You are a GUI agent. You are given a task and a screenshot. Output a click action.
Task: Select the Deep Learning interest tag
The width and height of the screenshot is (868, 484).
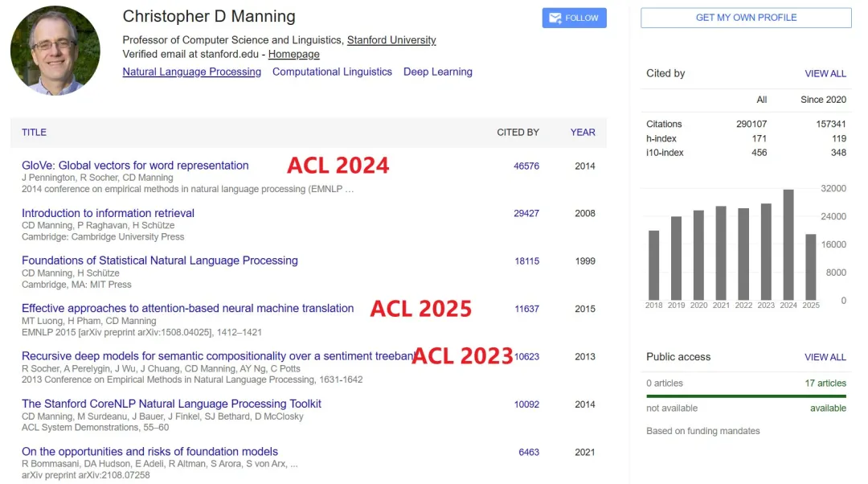pos(437,72)
